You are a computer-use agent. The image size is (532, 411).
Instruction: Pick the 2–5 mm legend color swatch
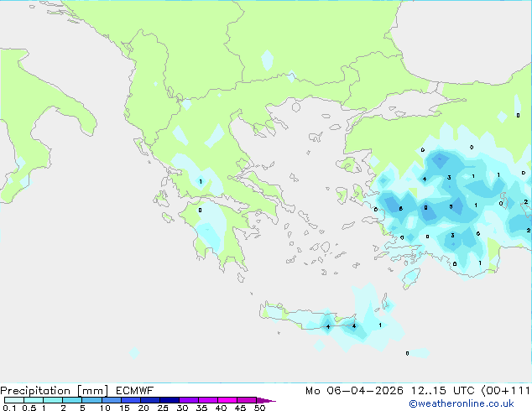pyautogui.click(x=72, y=400)
